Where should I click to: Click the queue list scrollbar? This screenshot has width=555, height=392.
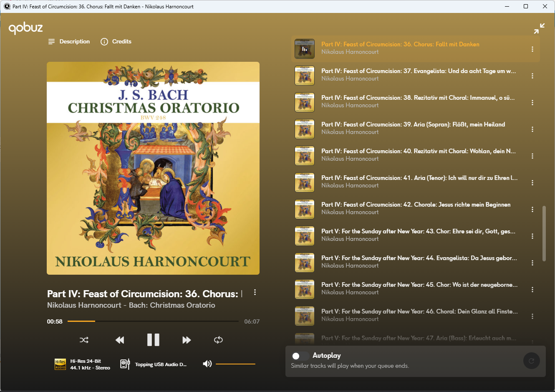(544, 233)
